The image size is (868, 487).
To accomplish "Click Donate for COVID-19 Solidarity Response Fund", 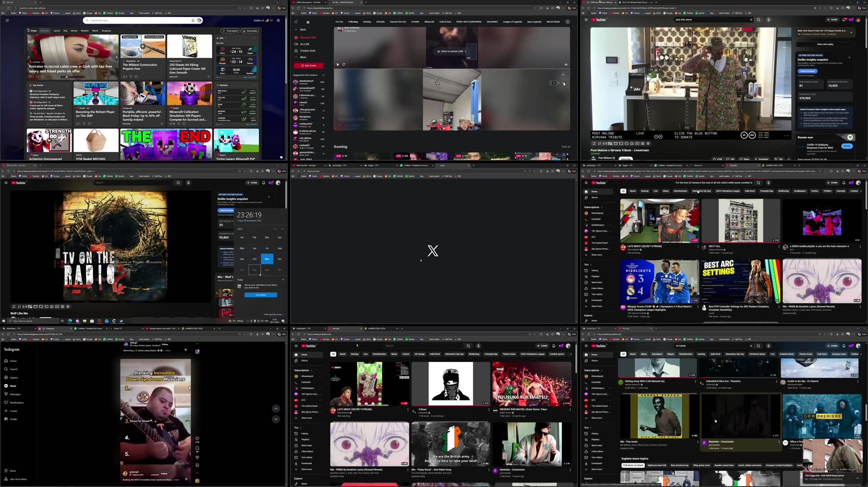I will pos(847,146).
